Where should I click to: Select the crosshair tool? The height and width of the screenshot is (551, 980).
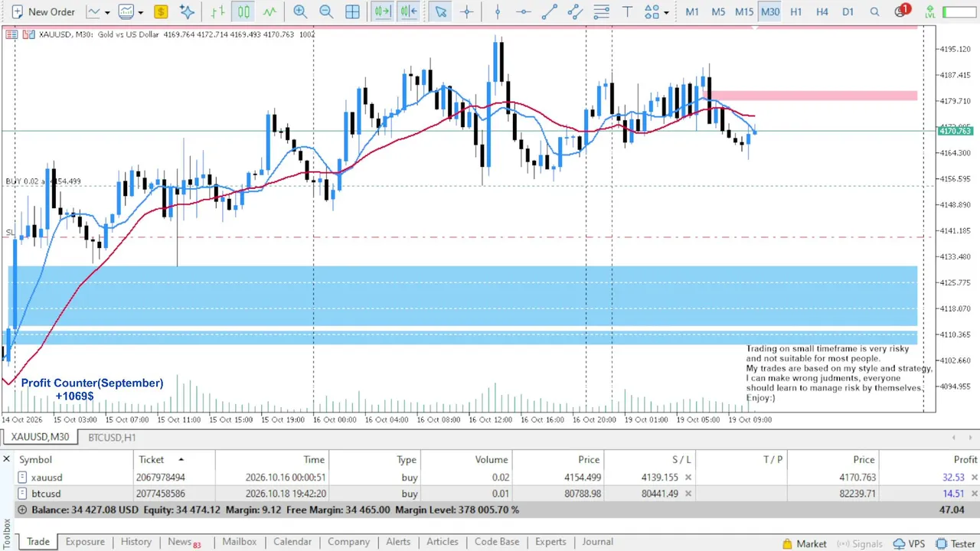click(466, 11)
